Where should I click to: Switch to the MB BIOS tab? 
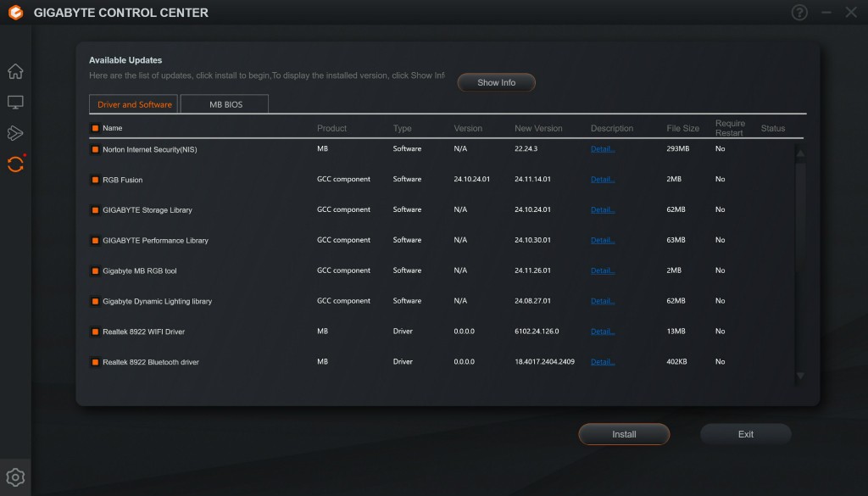pyautogui.click(x=225, y=104)
